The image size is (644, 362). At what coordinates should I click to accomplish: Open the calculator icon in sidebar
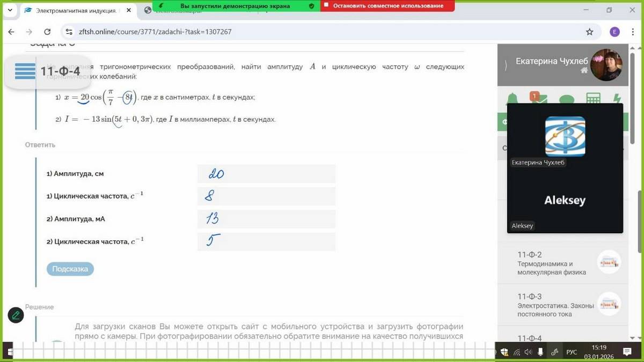pos(593,100)
